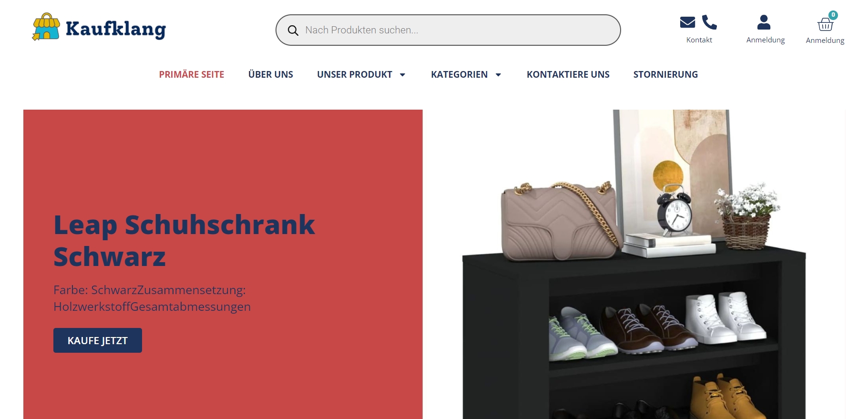This screenshot has height=419, width=868.
Task: Click the Kaufklang shop logo icon
Action: click(46, 27)
